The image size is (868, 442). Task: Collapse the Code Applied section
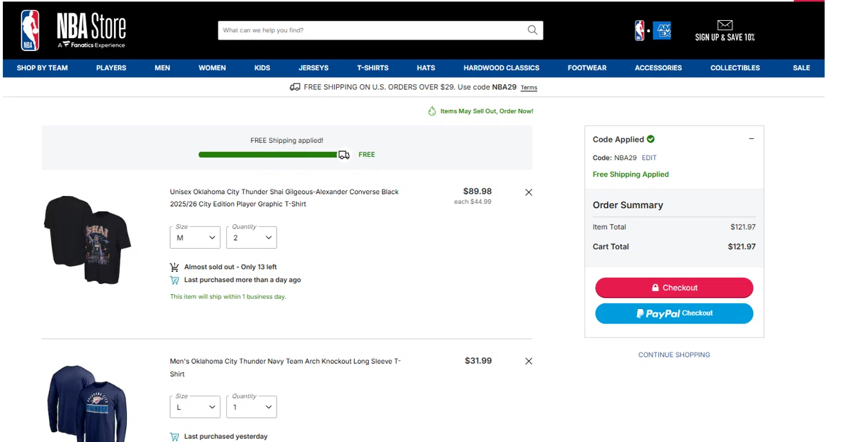click(x=751, y=139)
